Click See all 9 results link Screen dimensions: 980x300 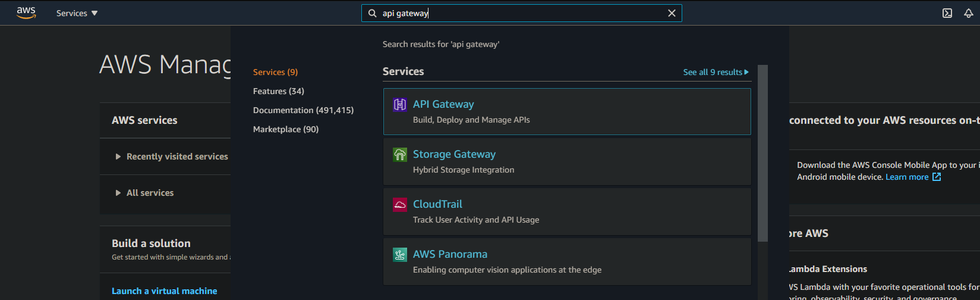[716, 72]
